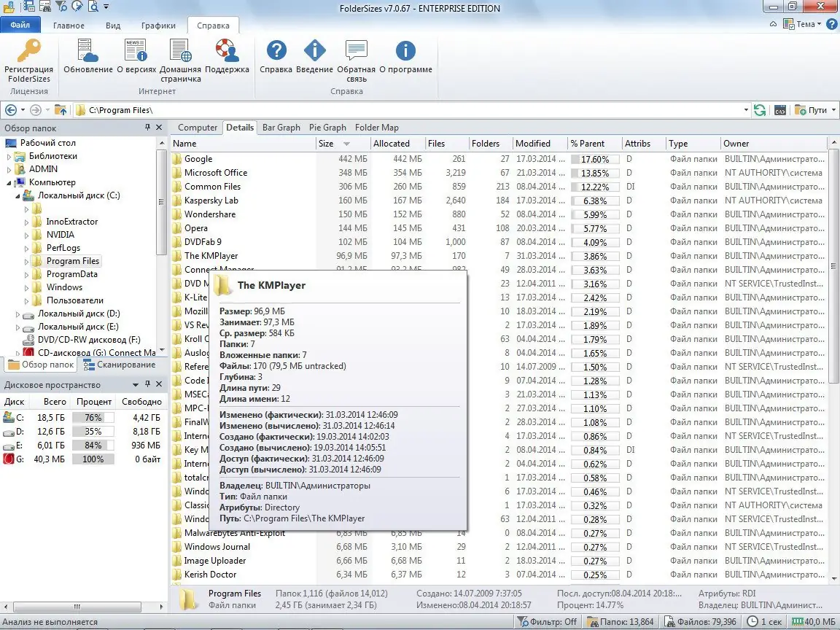The height and width of the screenshot is (630, 840).
Task: Sort by the % Parent column header
Action: click(594, 144)
